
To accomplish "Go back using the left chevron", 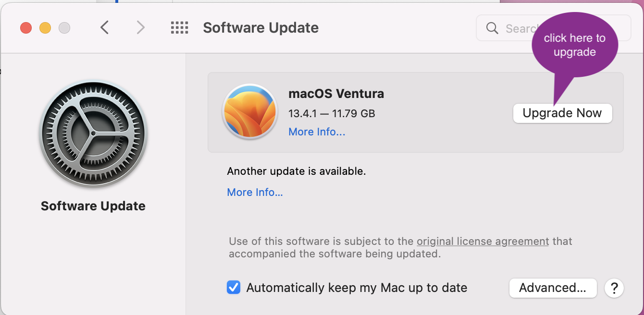I will (105, 28).
